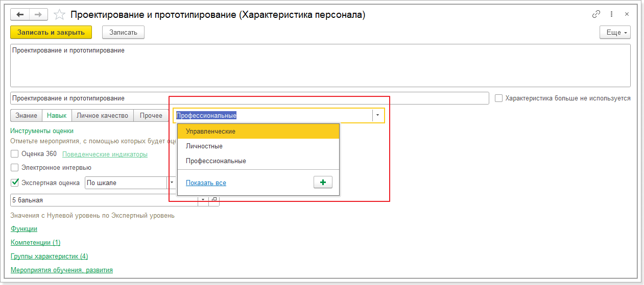
Task: Toggle the Электронное интервью checkbox
Action: (x=15, y=167)
